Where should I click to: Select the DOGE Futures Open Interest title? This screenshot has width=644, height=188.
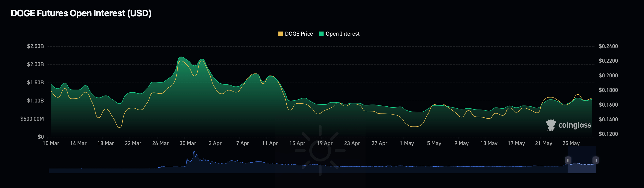(x=81, y=13)
